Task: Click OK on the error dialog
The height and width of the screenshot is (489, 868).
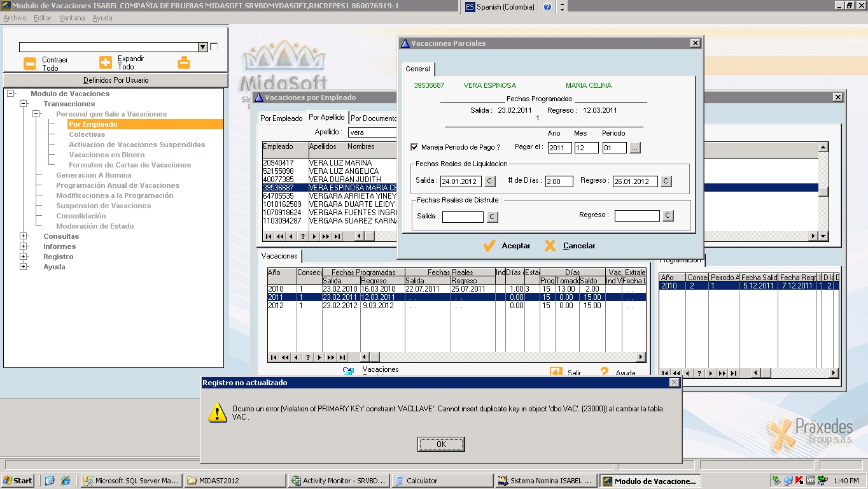Action: click(x=441, y=444)
